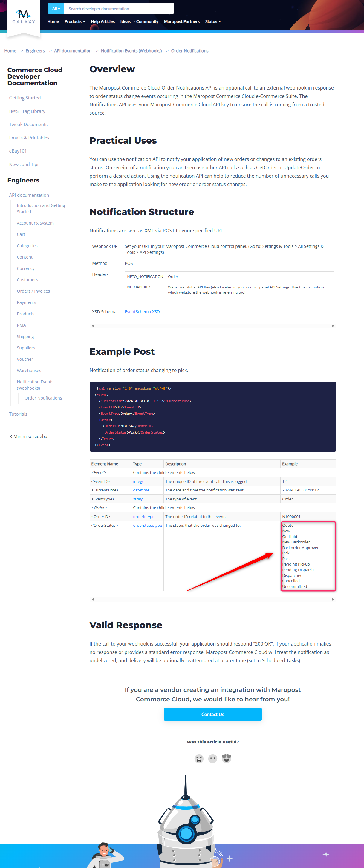Open B@SE Tag Library sidebar link
The width and height of the screenshot is (364, 868).
pyautogui.click(x=27, y=111)
